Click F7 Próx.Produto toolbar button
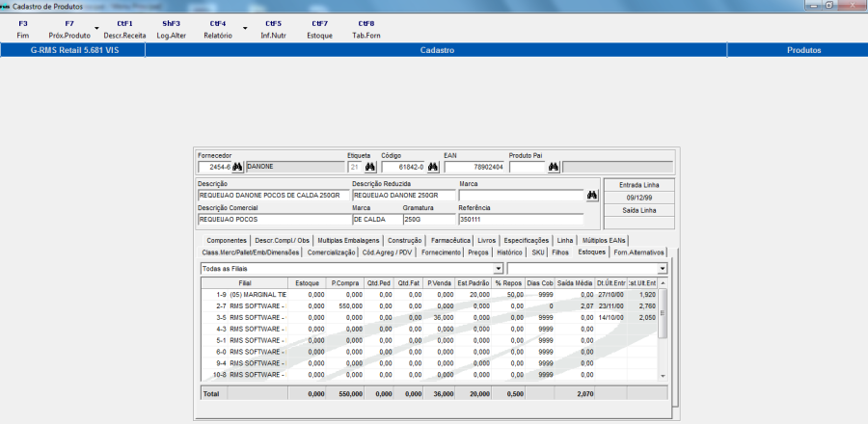 68,29
